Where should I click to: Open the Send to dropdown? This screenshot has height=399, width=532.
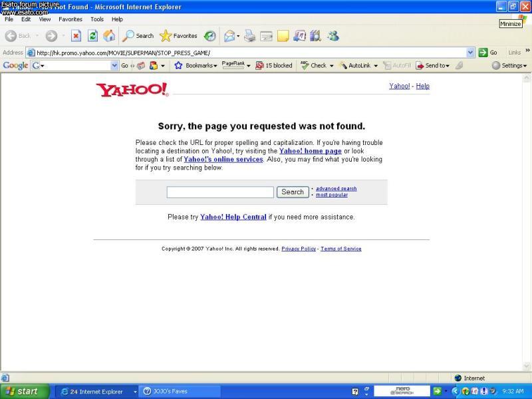coord(433,65)
